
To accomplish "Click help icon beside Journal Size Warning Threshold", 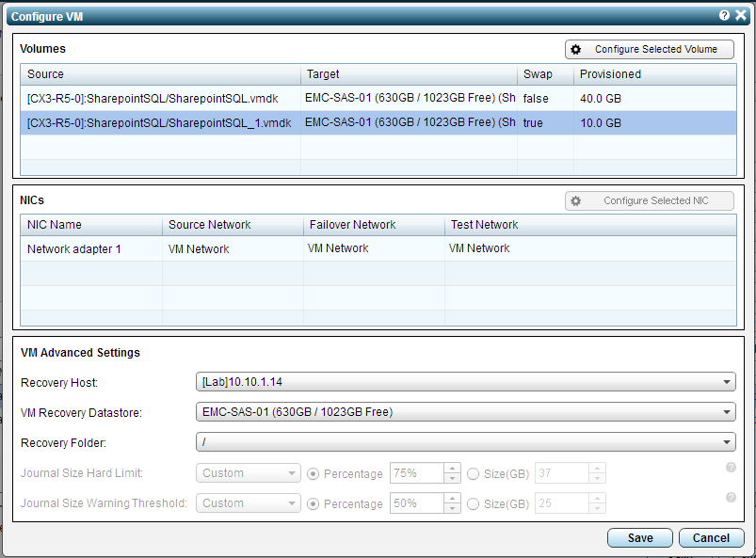I will coord(731,498).
